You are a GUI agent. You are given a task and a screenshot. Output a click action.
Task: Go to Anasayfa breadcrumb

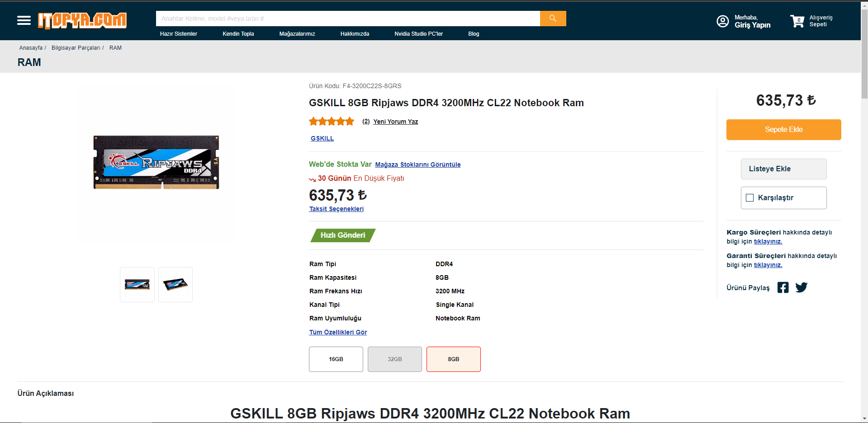pos(31,48)
